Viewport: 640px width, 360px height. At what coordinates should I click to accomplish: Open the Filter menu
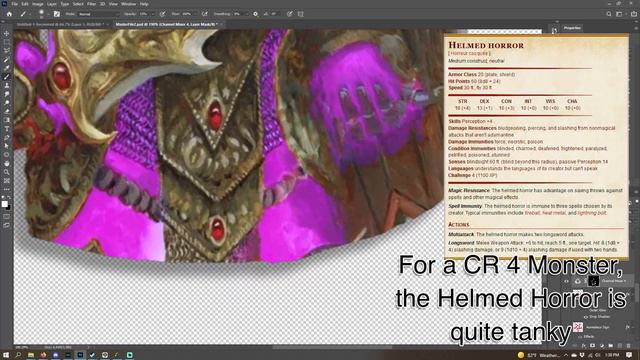click(91, 4)
